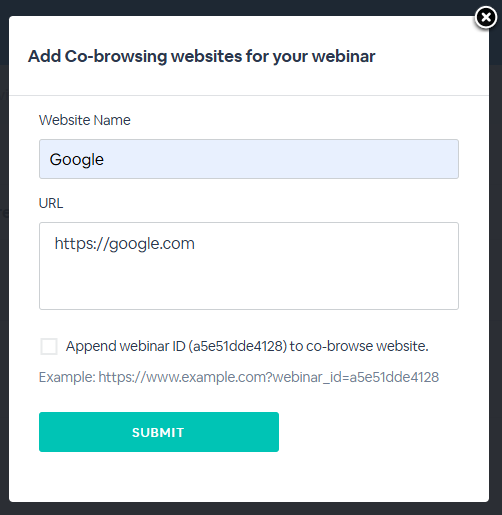502x515 pixels.
Task: Place cursor on 'https://google.com' text
Action: (124, 244)
